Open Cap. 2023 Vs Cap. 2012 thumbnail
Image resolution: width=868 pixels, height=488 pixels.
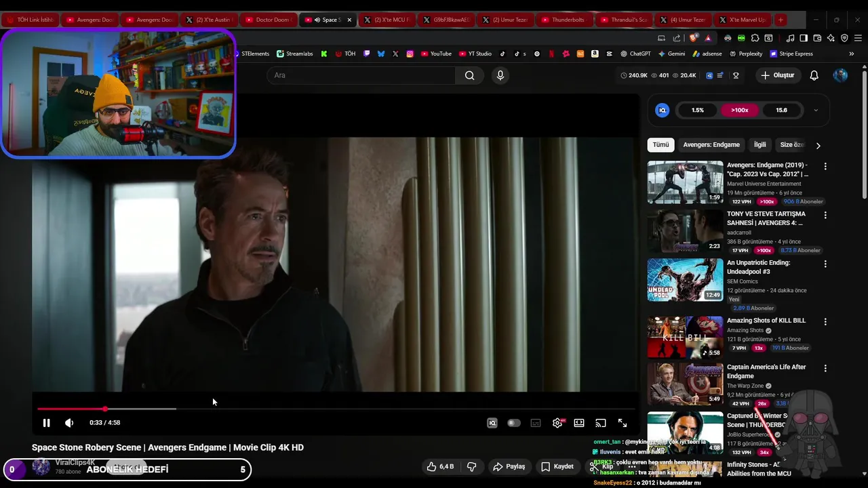pos(685,182)
